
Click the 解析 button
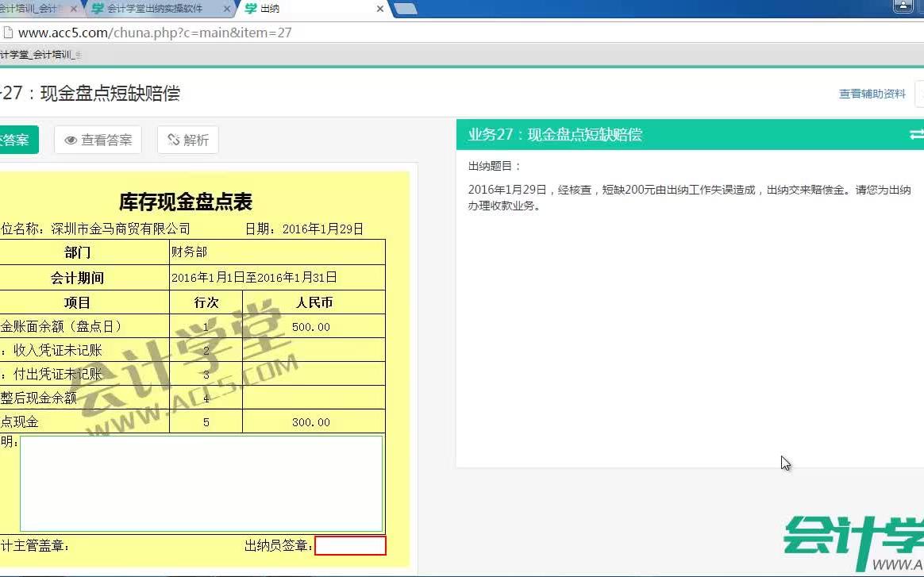(187, 140)
